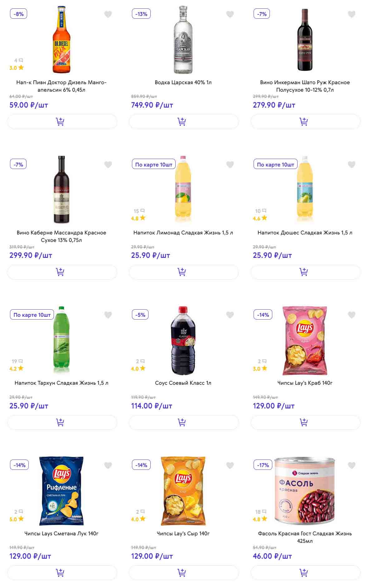Favorite the Тархун drink with heart
Viewport: 369px width, 588px height.
tap(108, 315)
